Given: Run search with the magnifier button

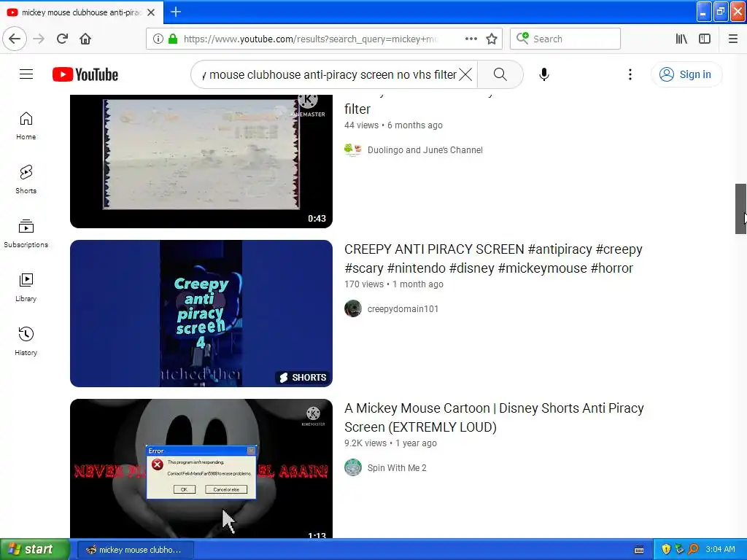Looking at the screenshot, I should pos(500,74).
